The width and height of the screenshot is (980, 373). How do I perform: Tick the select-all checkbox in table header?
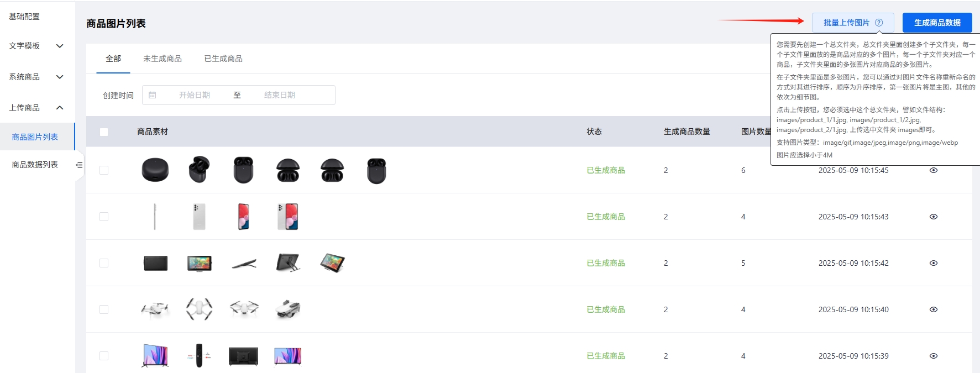pyautogui.click(x=104, y=132)
